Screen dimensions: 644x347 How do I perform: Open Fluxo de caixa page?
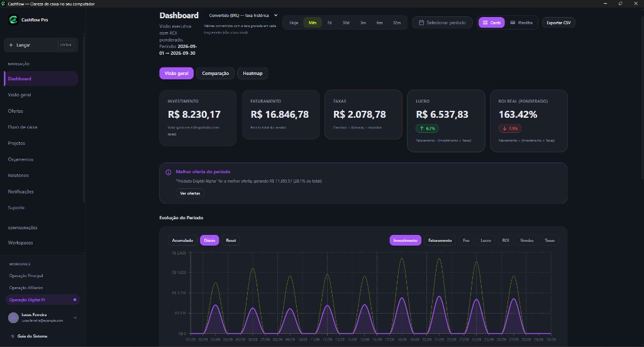(x=41, y=127)
